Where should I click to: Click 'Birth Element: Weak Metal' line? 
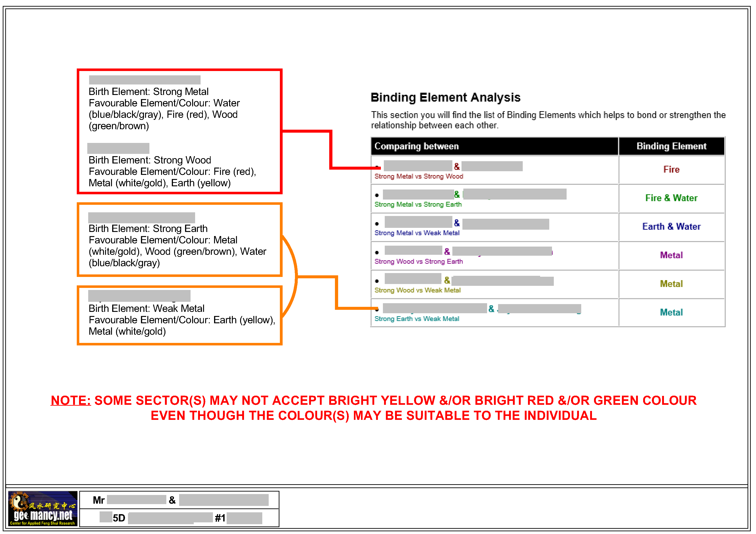tap(146, 308)
